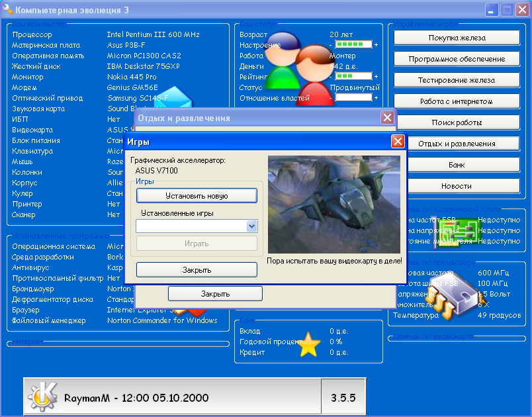Click Закрыть inside the Игры dialog

pyautogui.click(x=197, y=270)
